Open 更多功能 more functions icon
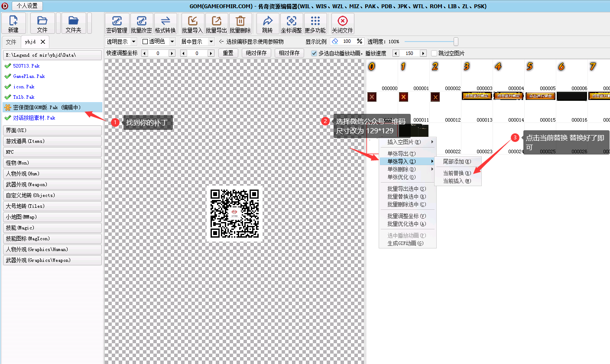This screenshot has height=364, width=610. (x=315, y=23)
